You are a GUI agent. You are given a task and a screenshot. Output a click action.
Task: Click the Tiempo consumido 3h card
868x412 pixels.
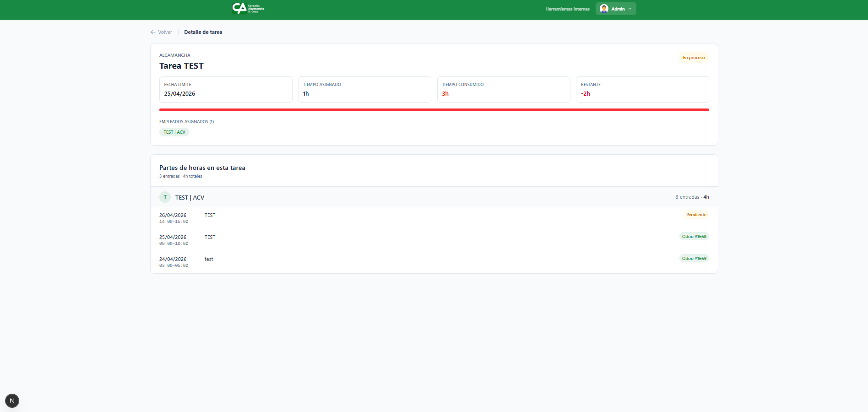click(x=503, y=90)
